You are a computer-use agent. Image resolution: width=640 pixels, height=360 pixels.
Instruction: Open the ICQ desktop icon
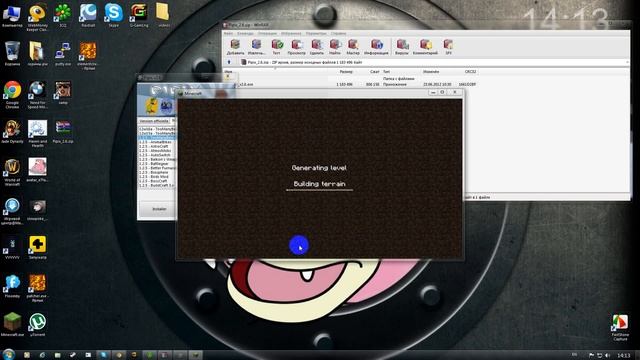pyautogui.click(x=62, y=16)
